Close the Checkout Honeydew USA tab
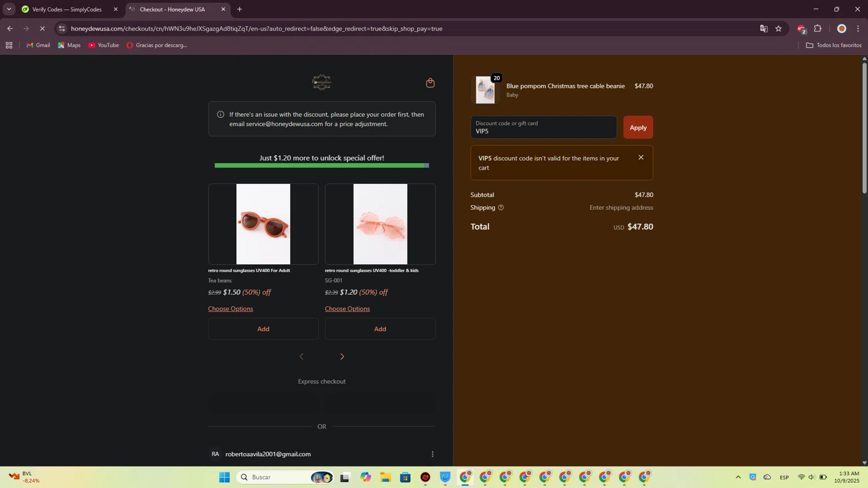Viewport: 868px width, 488px height. click(223, 9)
